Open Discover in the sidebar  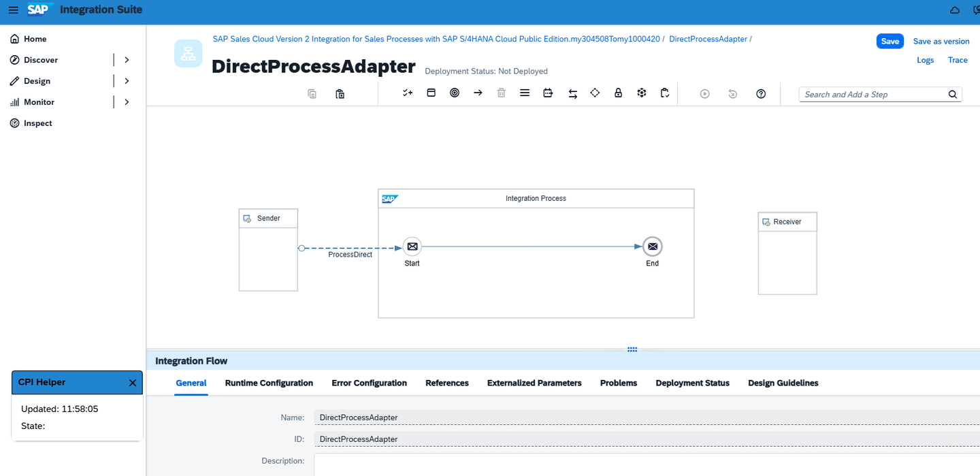(41, 60)
